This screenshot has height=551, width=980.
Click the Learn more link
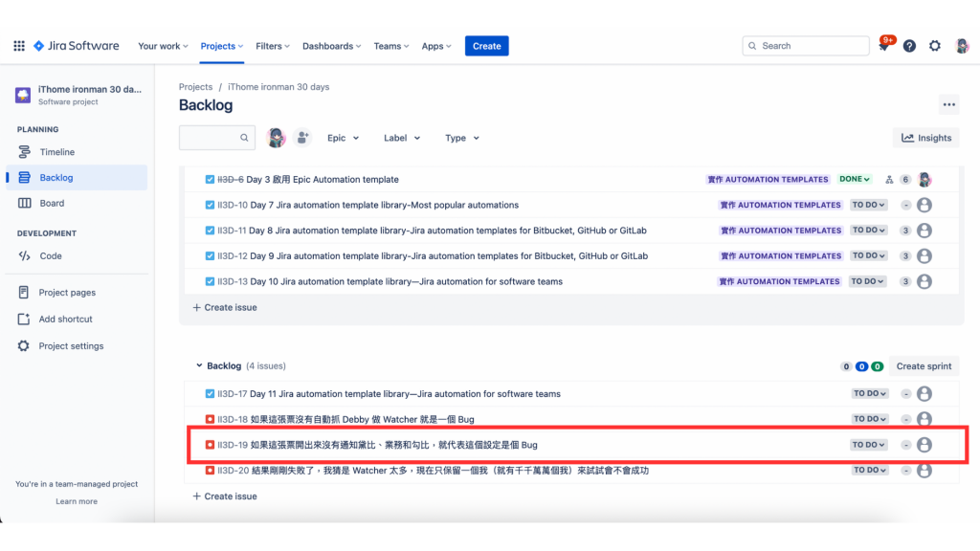77,501
